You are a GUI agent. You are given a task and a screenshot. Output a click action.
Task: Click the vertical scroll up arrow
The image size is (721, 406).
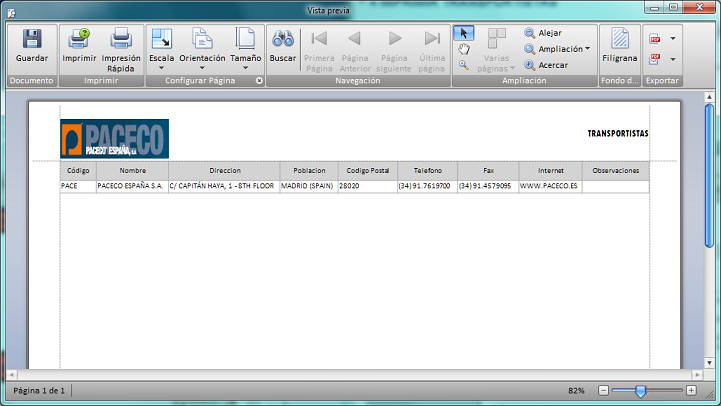point(709,97)
